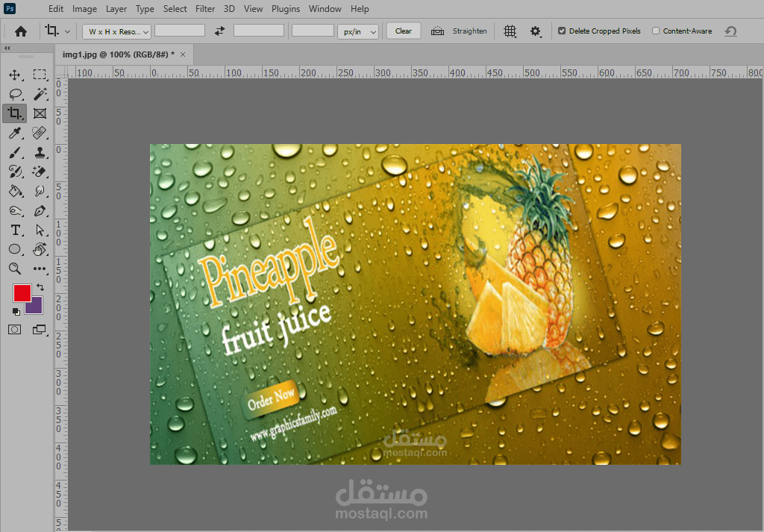The image size is (764, 532).
Task: Open the Image menu
Action: click(x=84, y=9)
